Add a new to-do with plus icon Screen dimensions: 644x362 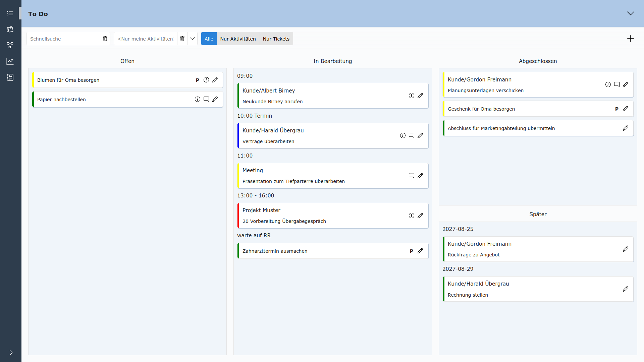631,39
